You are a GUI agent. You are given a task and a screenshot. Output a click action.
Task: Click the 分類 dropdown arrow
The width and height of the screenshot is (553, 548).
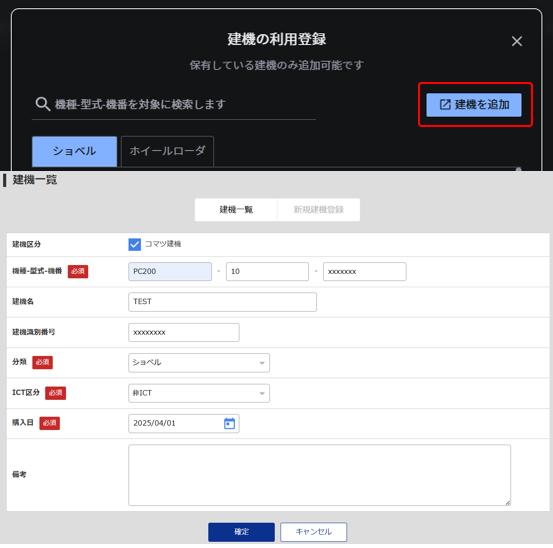[262, 363]
